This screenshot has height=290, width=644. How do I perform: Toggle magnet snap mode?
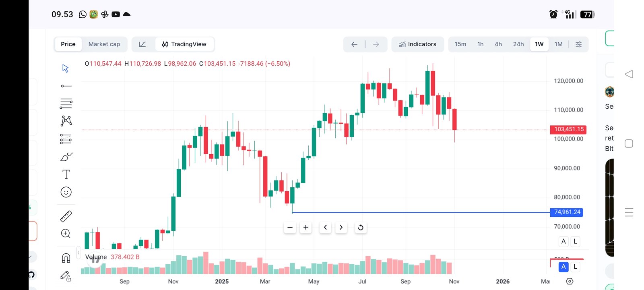pos(66,258)
